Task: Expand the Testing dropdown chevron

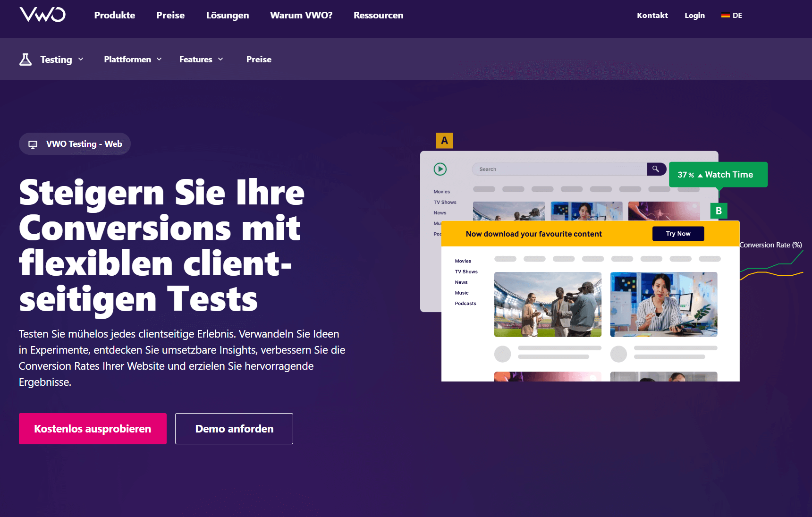Action: click(81, 59)
